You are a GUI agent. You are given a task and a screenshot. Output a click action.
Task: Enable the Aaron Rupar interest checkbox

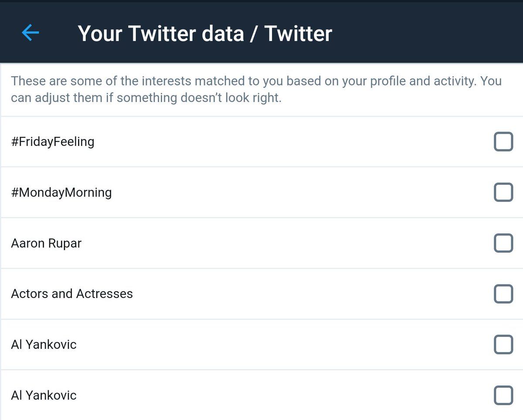click(x=503, y=243)
